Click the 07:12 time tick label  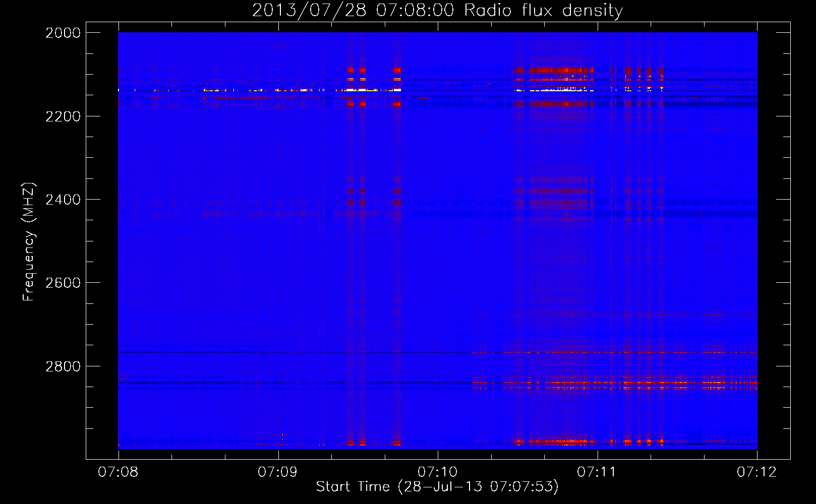(x=757, y=472)
